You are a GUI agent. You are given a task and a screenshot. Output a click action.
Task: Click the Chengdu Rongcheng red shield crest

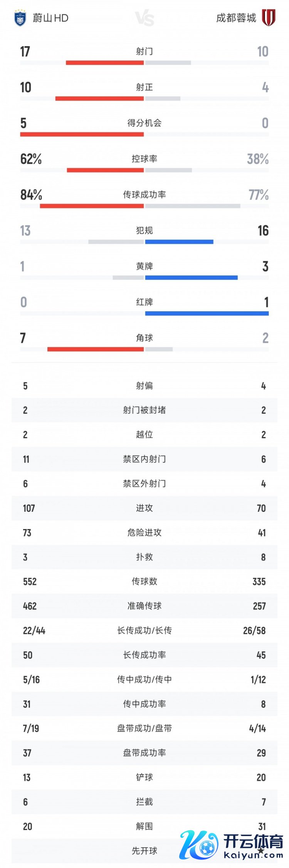[269, 18]
